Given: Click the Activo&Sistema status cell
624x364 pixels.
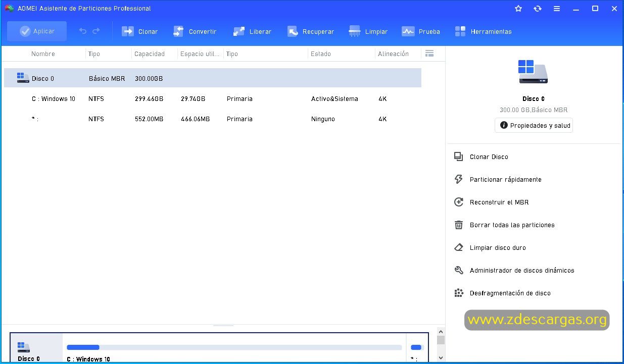Looking at the screenshot, I should tap(334, 99).
